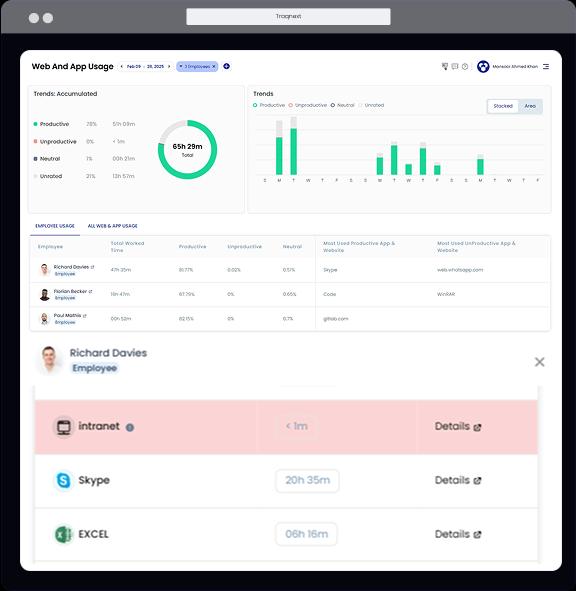
Task: Remove the 3 Employees filter chip
Action: (x=214, y=66)
